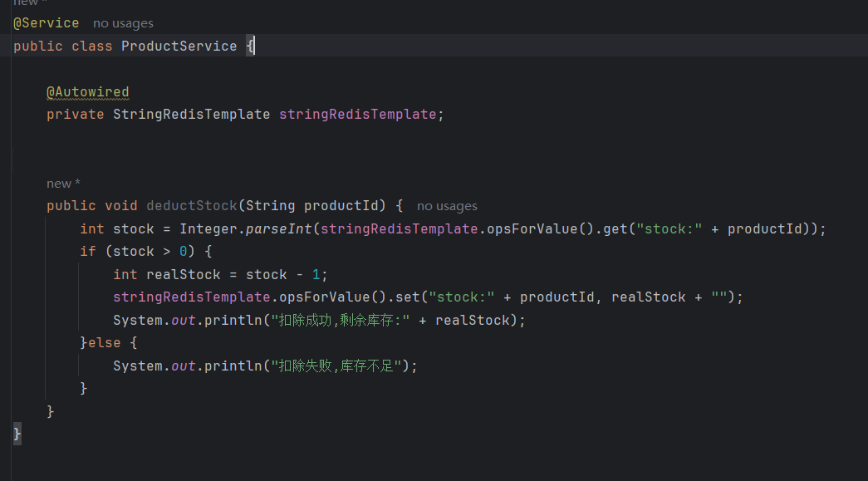The height and width of the screenshot is (481, 868).
Task: Click Integer in the parseInt statement
Action: 208,229
